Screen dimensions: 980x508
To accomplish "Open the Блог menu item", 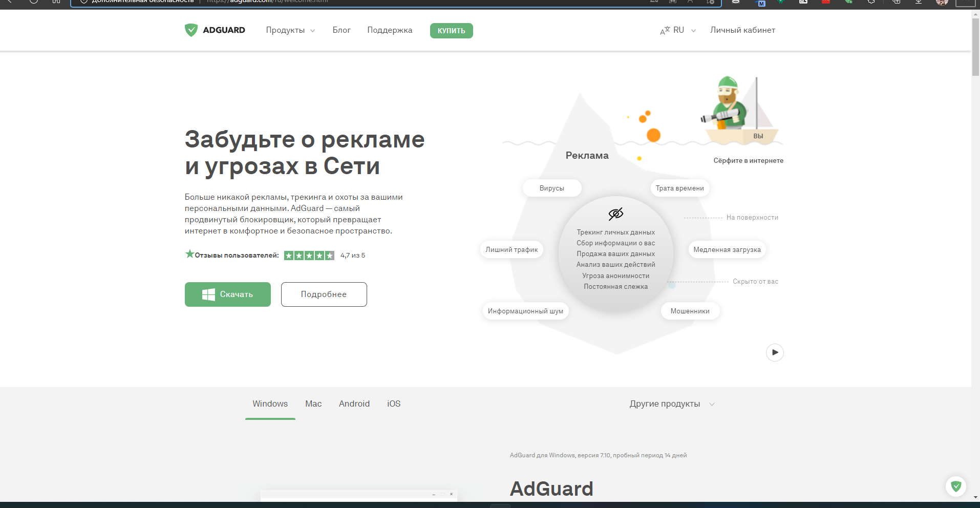I will (x=342, y=30).
